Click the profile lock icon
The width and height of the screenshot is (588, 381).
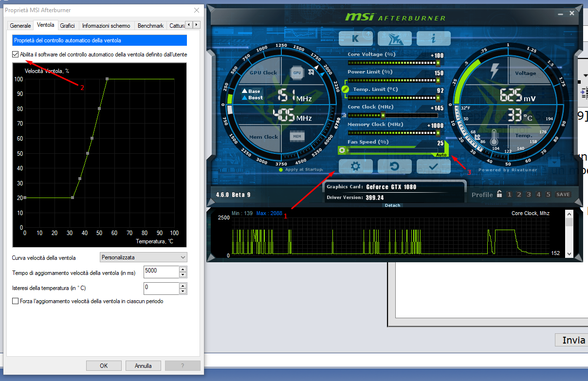coord(499,194)
